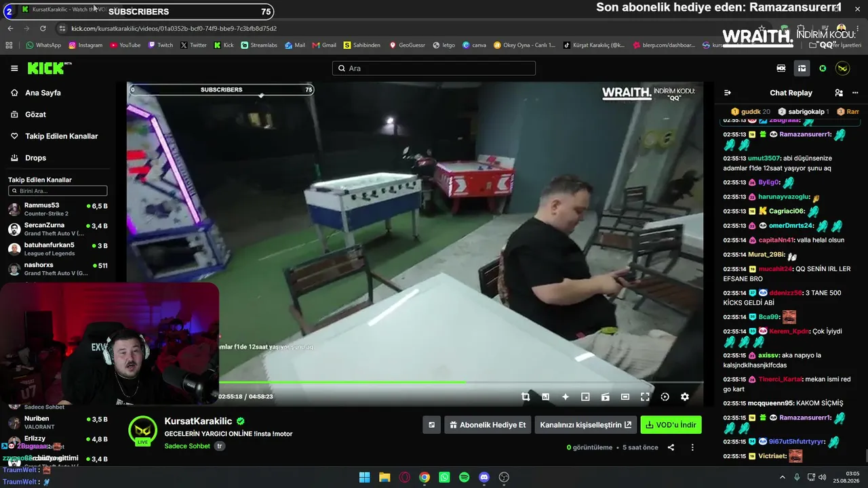The image size is (868, 488).
Task: Open the Windows Start menu
Action: tap(364, 477)
